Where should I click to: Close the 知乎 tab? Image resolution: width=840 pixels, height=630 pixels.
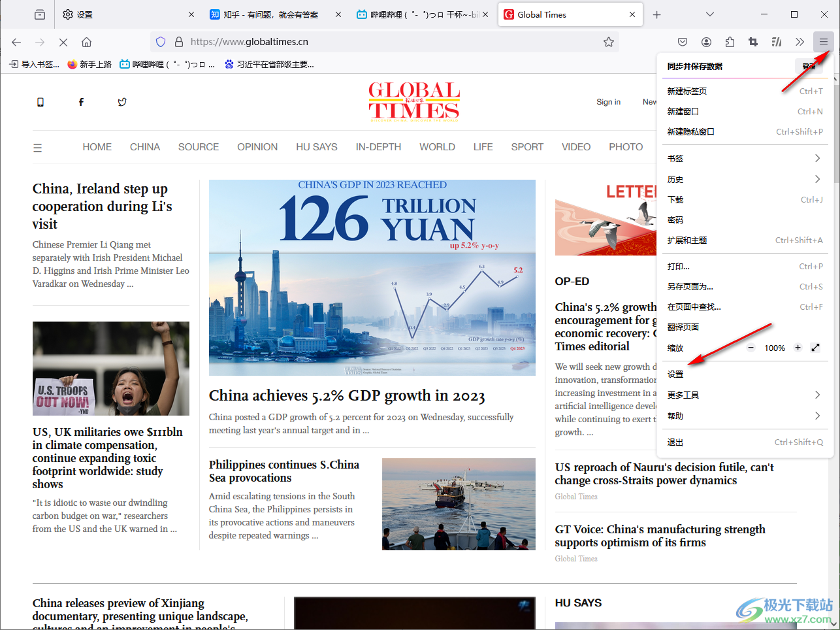pyautogui.click(x=338, y=14)
